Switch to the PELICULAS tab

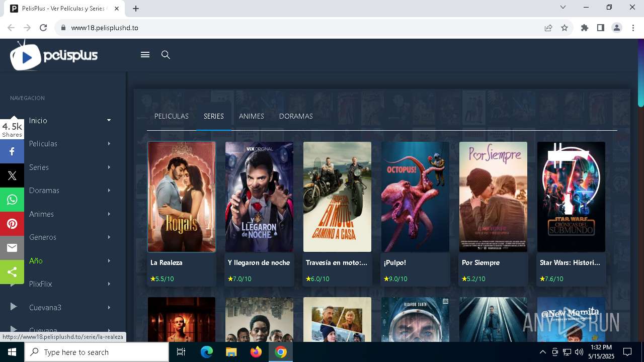pos(172,116)
